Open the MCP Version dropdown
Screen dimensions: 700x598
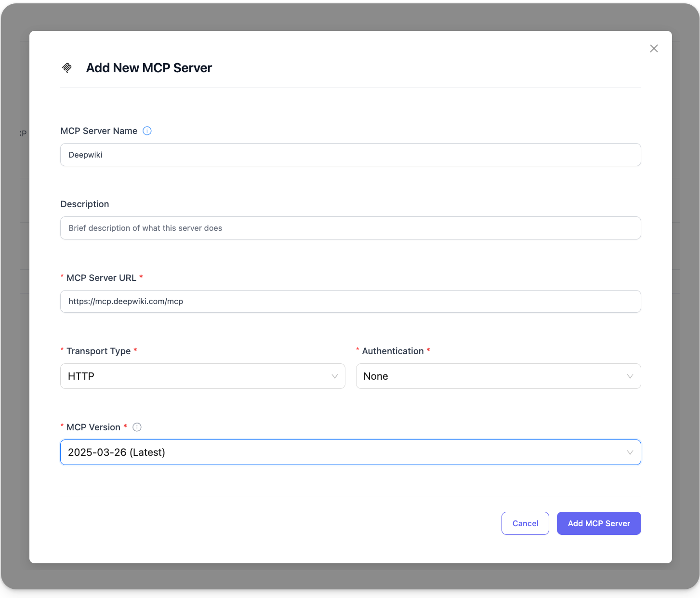[x=350, y=452]
